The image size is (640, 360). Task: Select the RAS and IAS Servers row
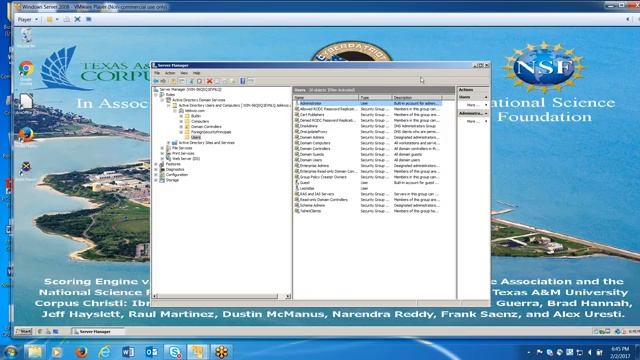pos(367,194)
